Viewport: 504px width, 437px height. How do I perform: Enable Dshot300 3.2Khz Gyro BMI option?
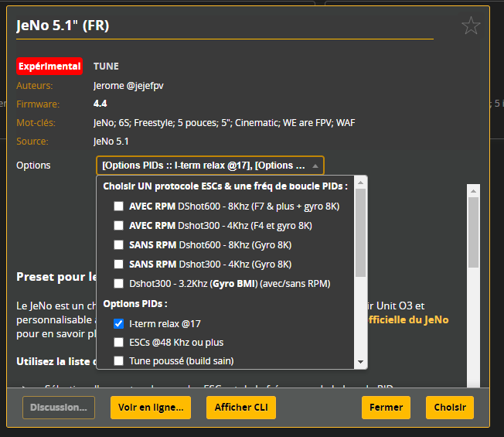(x=118, y=284)
